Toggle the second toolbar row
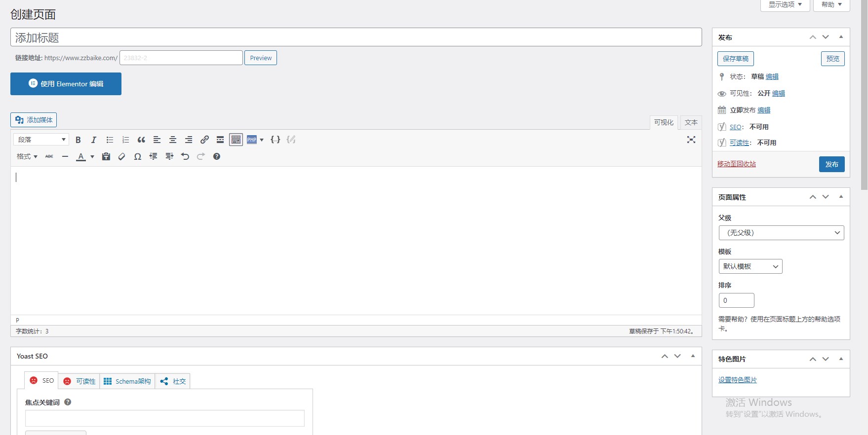Screen dimensions: 868x435 236,140
